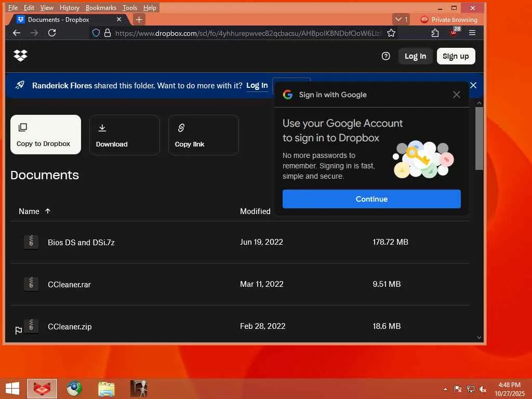Click the Download button
The image size is (532, 399).
pyautogui.click(x=125, y=135)
